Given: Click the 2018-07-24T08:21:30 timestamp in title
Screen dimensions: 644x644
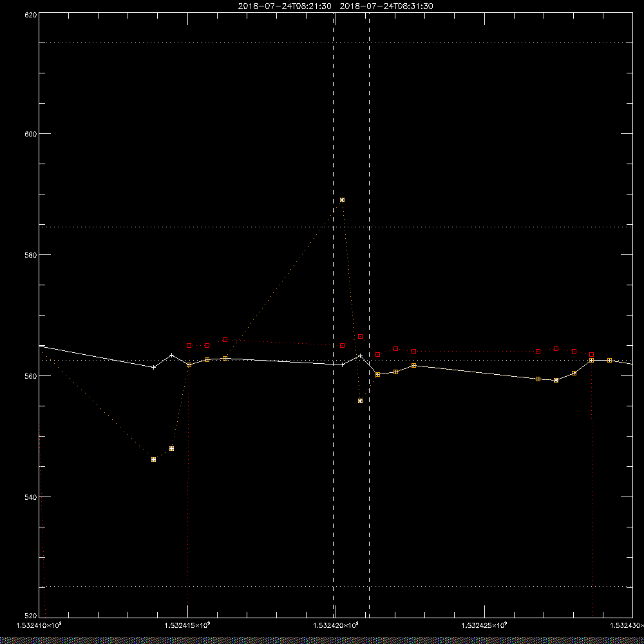Looking at the screenshot, I should point(285,6).
